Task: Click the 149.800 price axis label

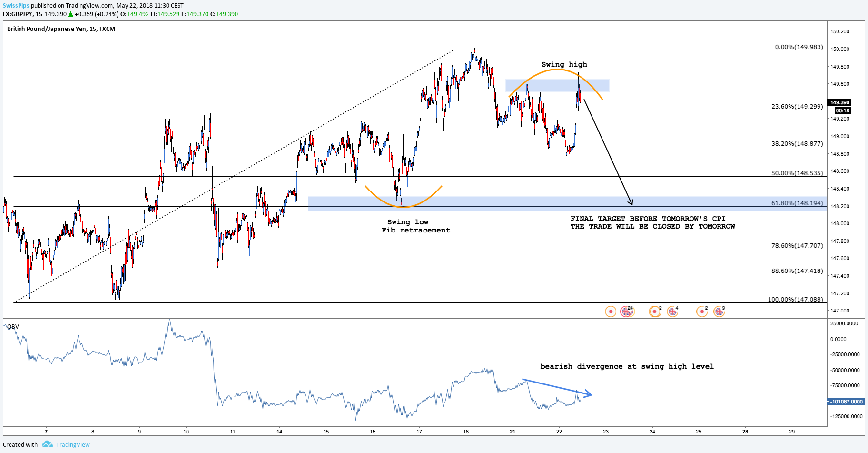Action: point(840,67)
